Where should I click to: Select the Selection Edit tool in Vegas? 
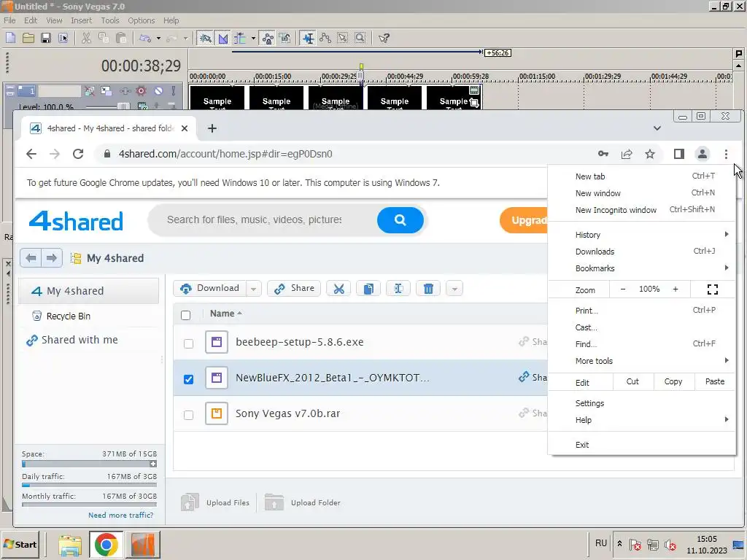343,38
